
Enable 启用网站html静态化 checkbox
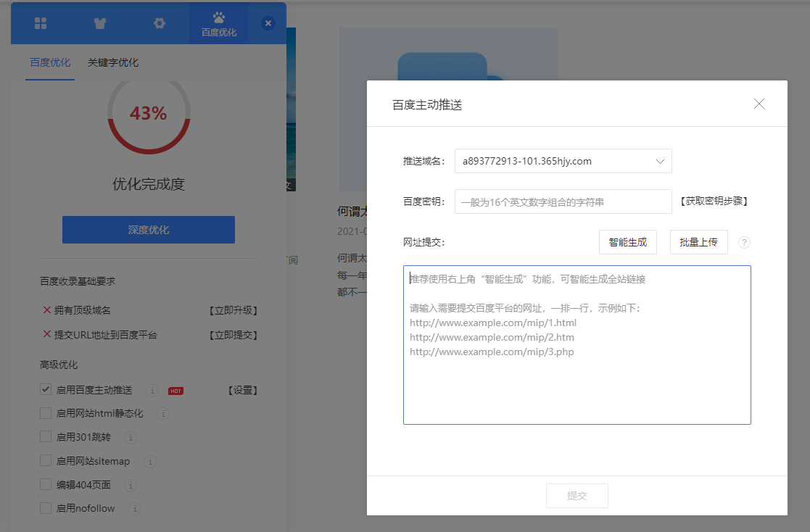(x=46, y=413)
